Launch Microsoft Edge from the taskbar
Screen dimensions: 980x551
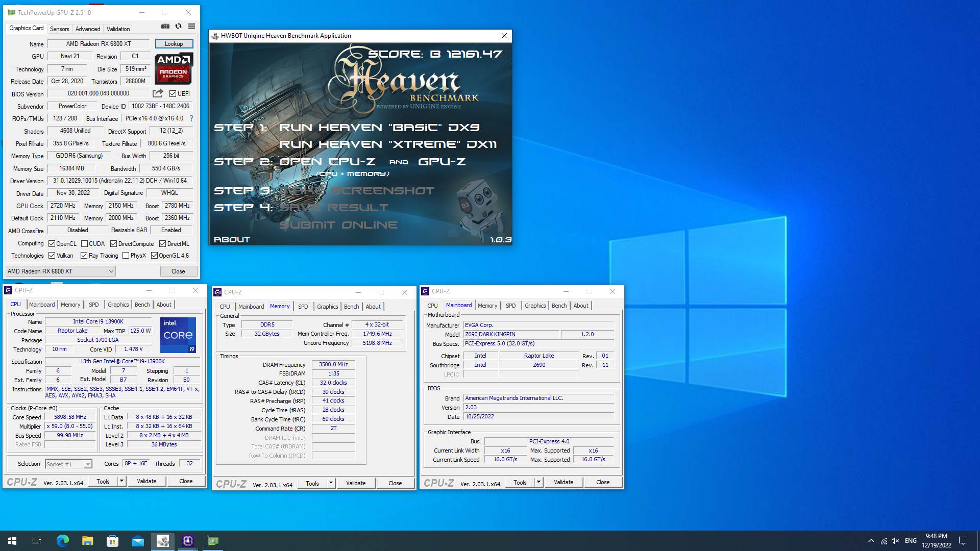click(62, 541)
